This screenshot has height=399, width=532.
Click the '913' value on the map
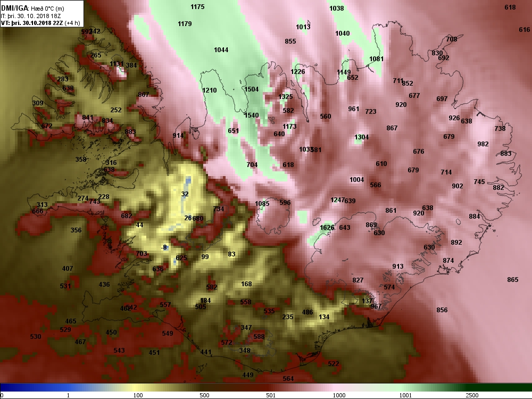pos(397,267)
